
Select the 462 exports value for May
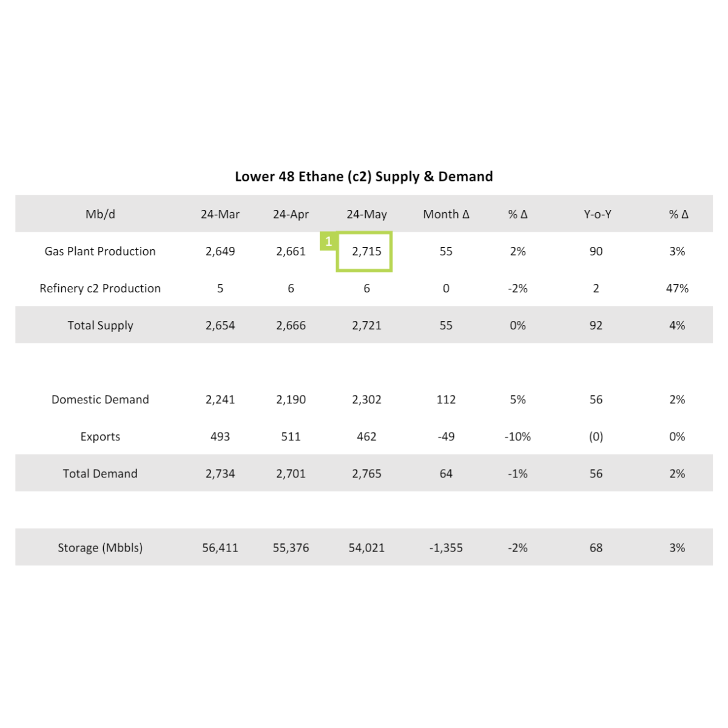coord(366,436)
